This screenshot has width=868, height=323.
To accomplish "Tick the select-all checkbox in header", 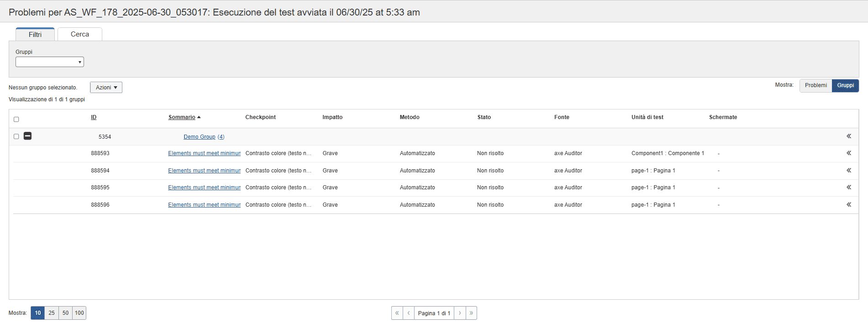I will click(x=16, y=120).
